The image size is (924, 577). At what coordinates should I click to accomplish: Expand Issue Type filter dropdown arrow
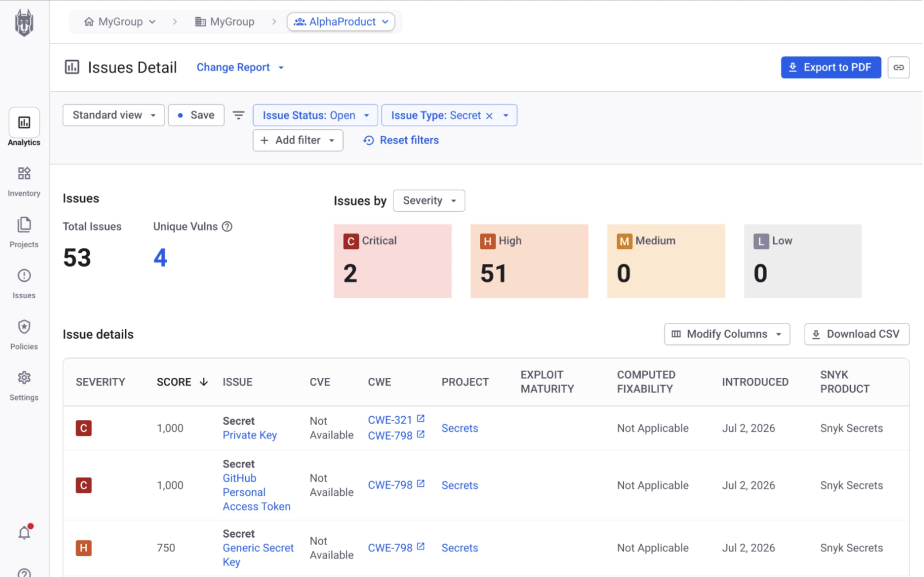pyautogui.click(x=506, y=116)
